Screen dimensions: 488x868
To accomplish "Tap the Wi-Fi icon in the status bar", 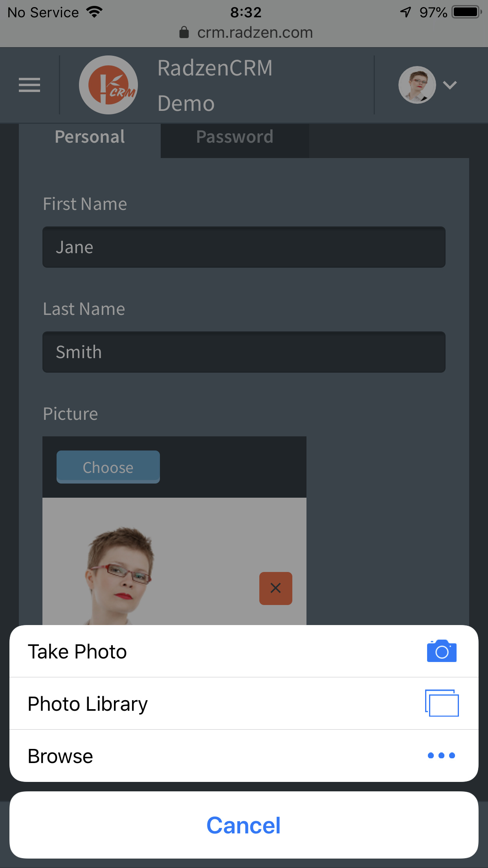I will [x=93, y=12].
